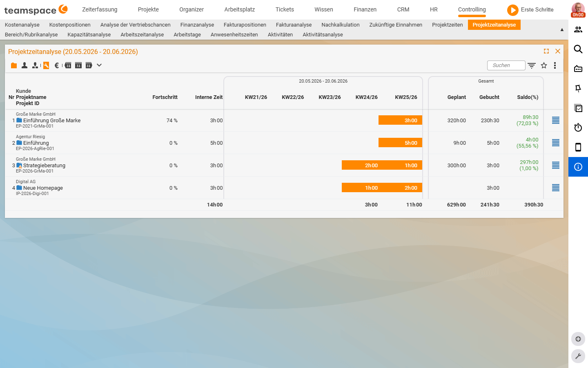Switch to Anwesenheitszeiten tab

tap(234, 35)
